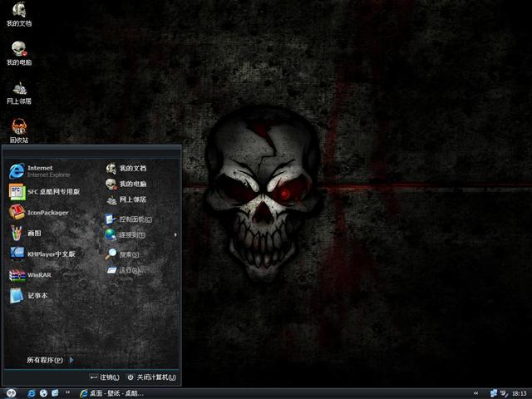Open Internet Explorer from the Start menu
This screenshot has height=399, width=532.
click(x=40, y=171)
